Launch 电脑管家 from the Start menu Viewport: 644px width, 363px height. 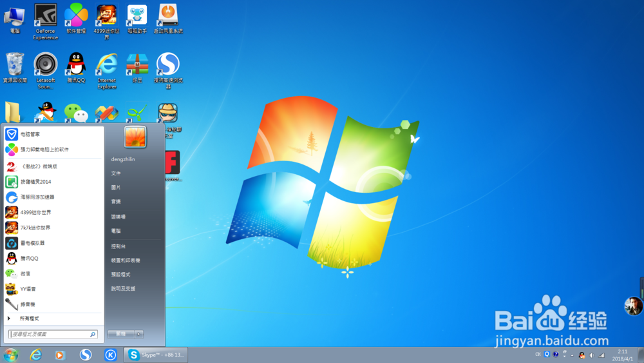(53, 134)
